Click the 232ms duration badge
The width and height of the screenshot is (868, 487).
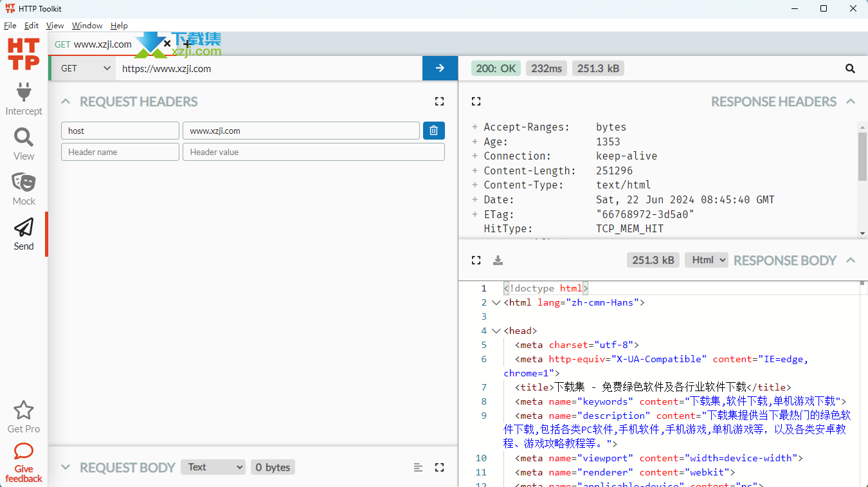(547, 68)
